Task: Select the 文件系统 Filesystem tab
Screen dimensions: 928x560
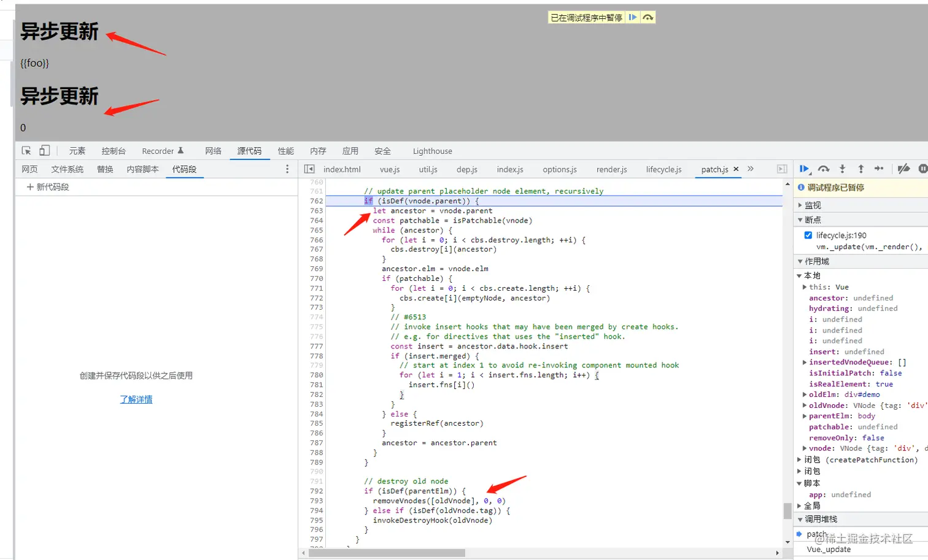Action: (68, 169)
